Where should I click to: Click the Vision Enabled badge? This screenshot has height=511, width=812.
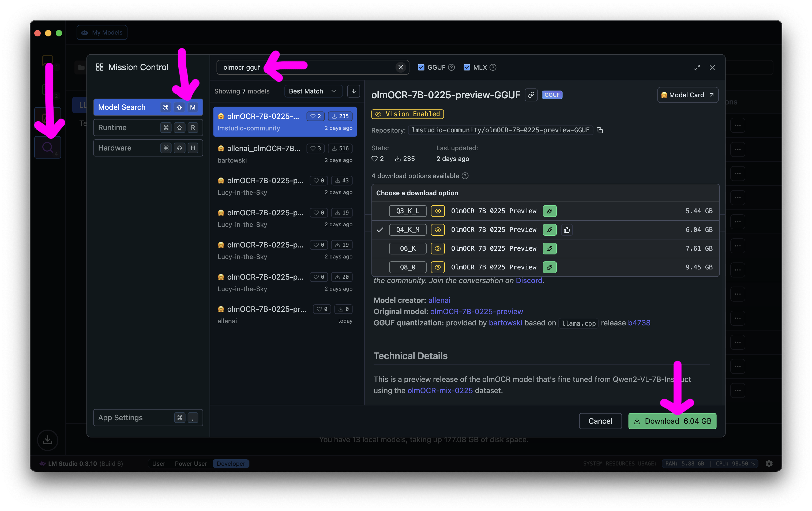coord(407,114)
